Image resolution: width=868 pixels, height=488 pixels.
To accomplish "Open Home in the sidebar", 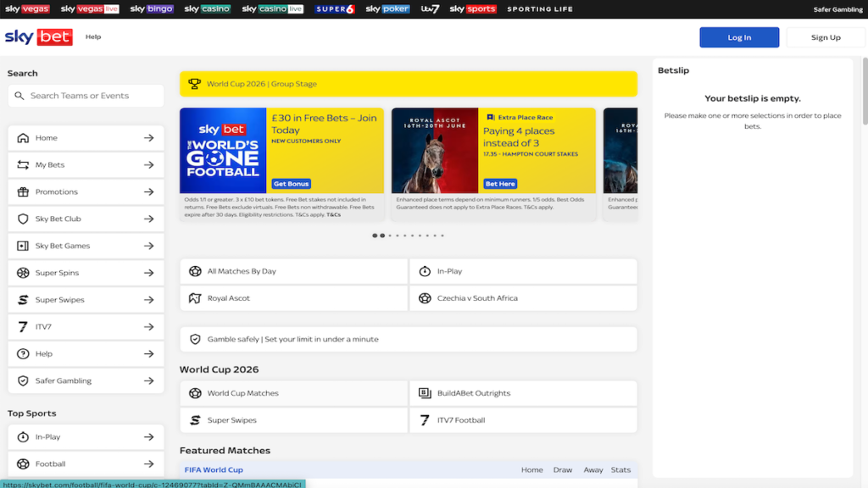I will point(86,138).
